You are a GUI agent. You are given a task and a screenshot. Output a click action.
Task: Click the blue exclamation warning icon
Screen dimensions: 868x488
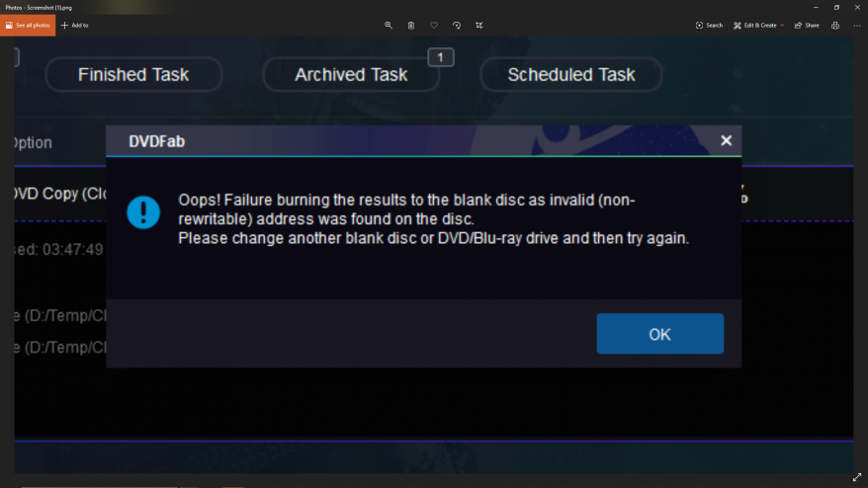[x=143, y=212]
